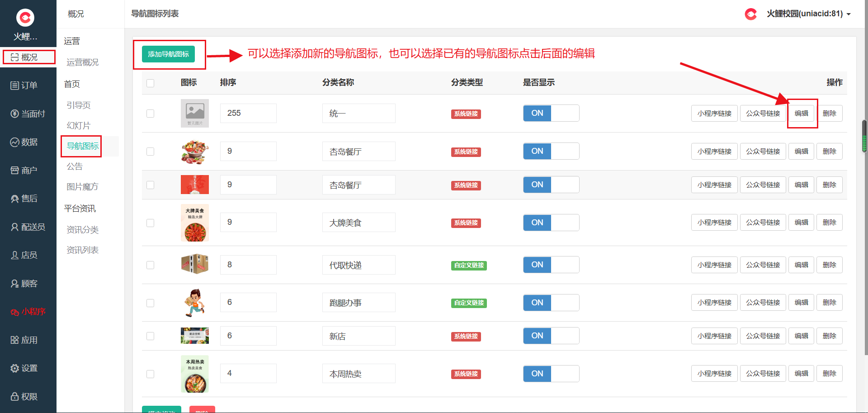Open the 公告 submenu item

click(75, 166)
